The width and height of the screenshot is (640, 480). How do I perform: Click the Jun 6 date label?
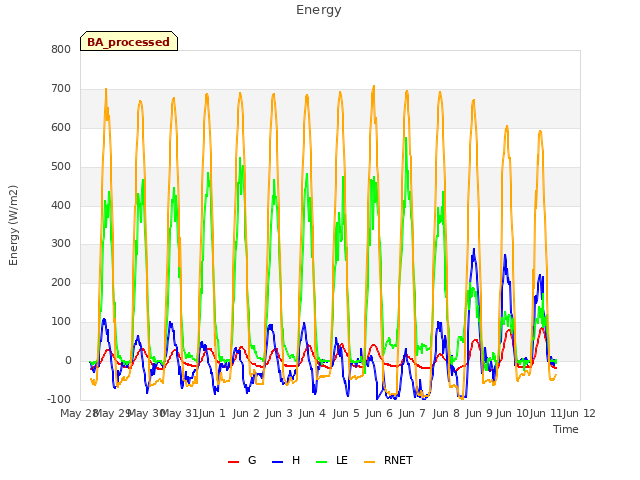tap(379, 413)
